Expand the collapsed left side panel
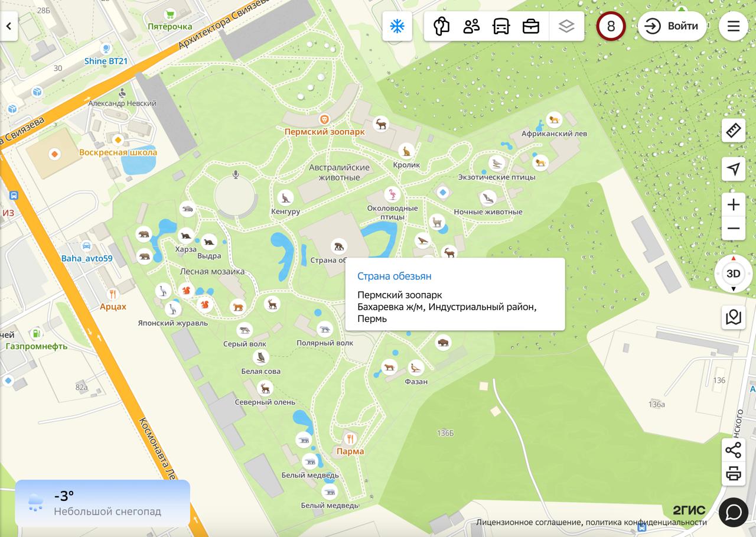The image size is (756, 537). tap(9, 26)
